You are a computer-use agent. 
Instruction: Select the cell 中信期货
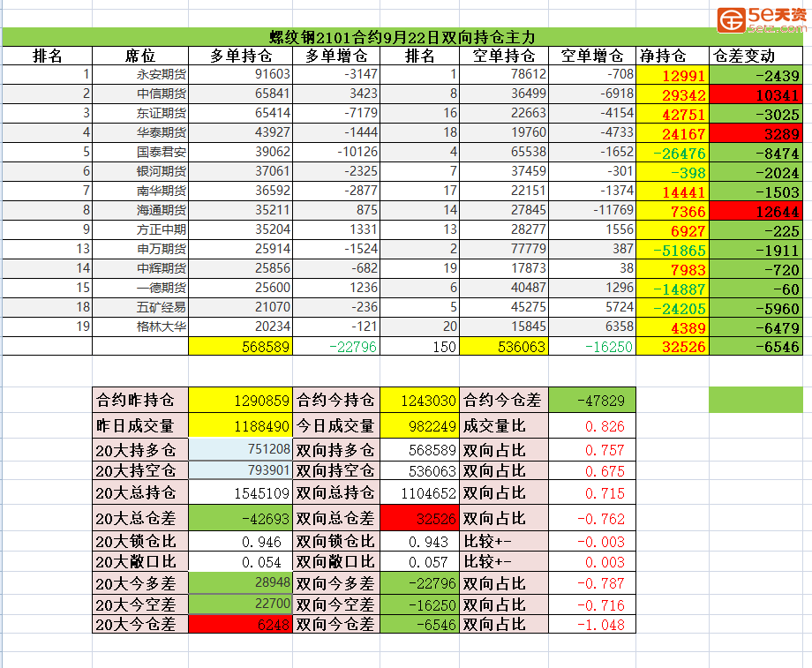pyautogui.click(x=140, y=94)
